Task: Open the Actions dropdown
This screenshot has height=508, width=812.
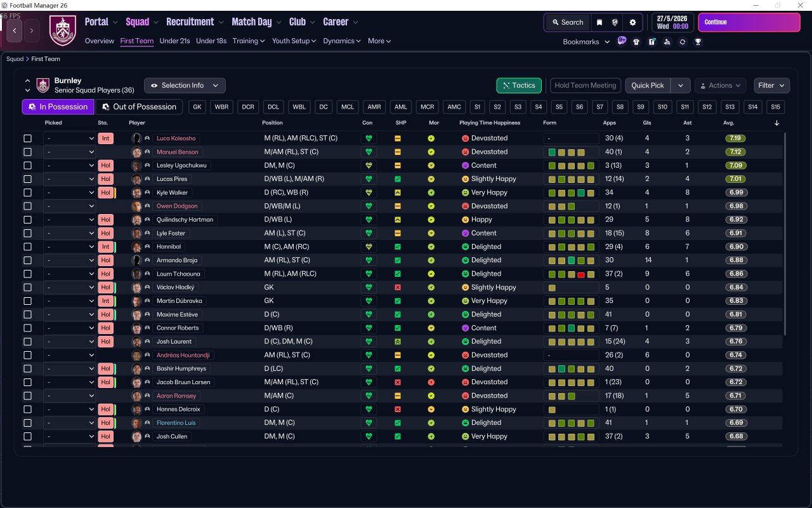Action: tap(721, 86)
